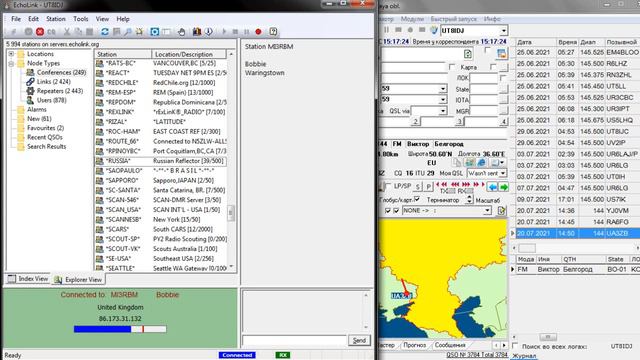Open the Help menu in EchoLink
The image size is (640, 360).
coord(123,19)
